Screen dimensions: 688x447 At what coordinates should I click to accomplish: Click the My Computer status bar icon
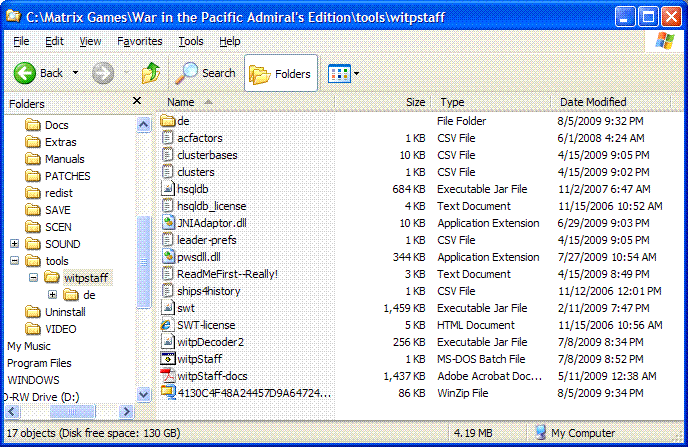point(541,433)
